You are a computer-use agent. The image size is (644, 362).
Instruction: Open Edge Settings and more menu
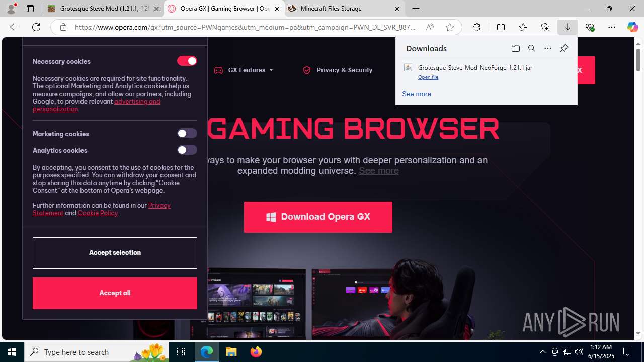point(612,27)
